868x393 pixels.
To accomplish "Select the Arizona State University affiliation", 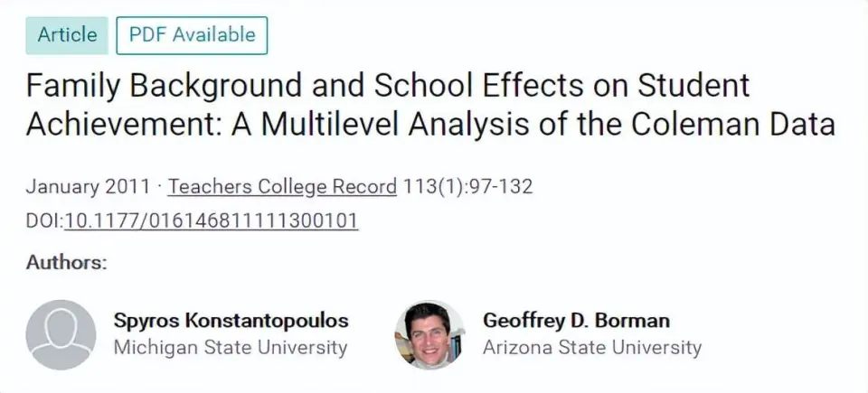I will (592, 348).
